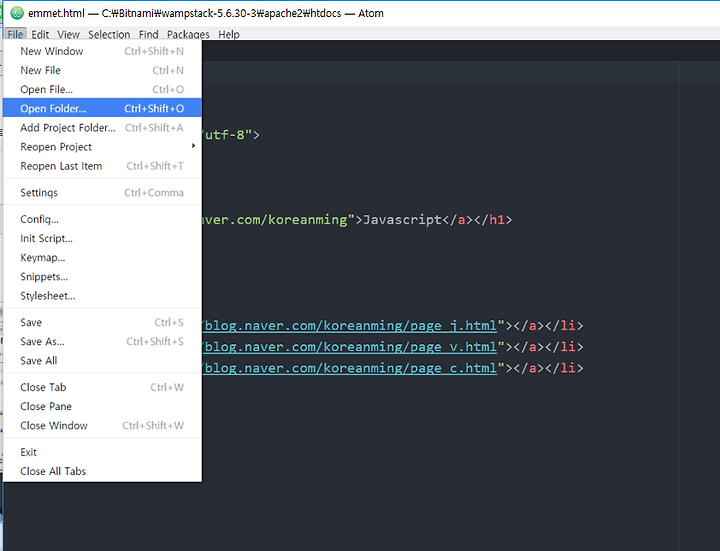Choose Close All Tabs entry

tap(102, 471)
